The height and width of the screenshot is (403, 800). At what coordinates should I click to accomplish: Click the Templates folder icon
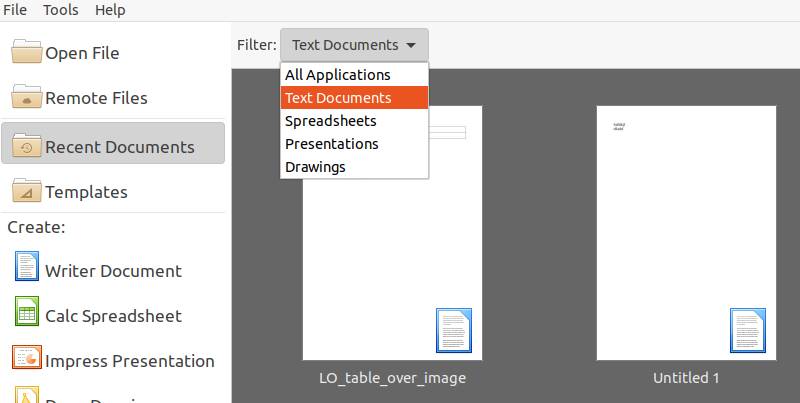tap(27, 190)
